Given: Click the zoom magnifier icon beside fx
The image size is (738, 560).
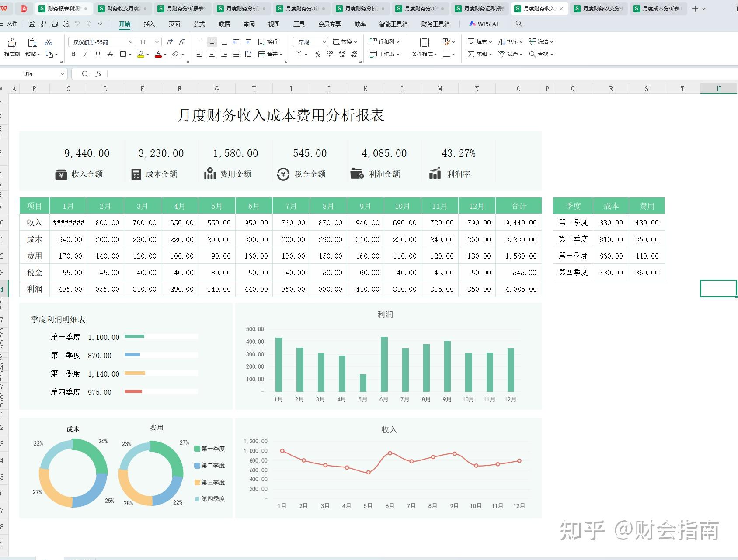Looking at the screenshot, I should point(85,74).
